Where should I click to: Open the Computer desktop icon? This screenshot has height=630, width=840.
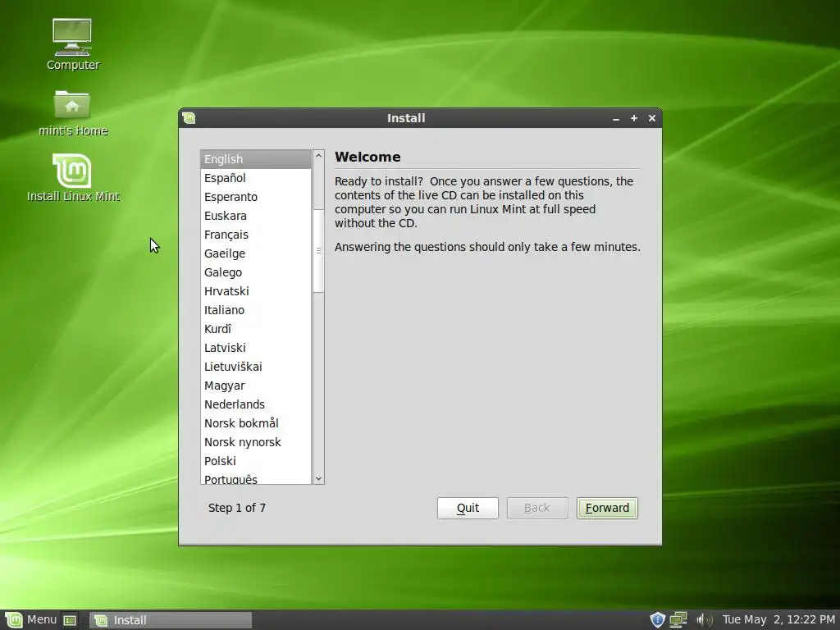point(72,45)
